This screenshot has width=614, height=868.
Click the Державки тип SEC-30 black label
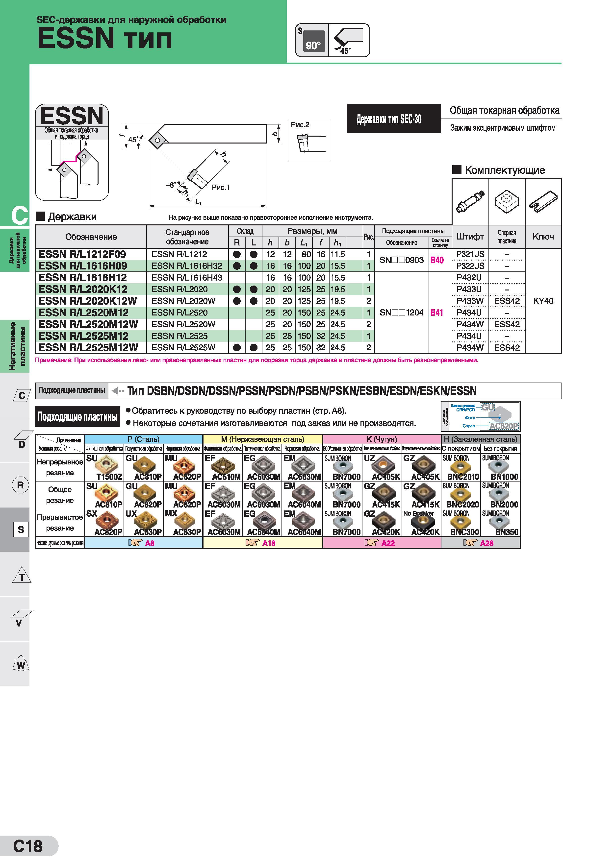394,119
